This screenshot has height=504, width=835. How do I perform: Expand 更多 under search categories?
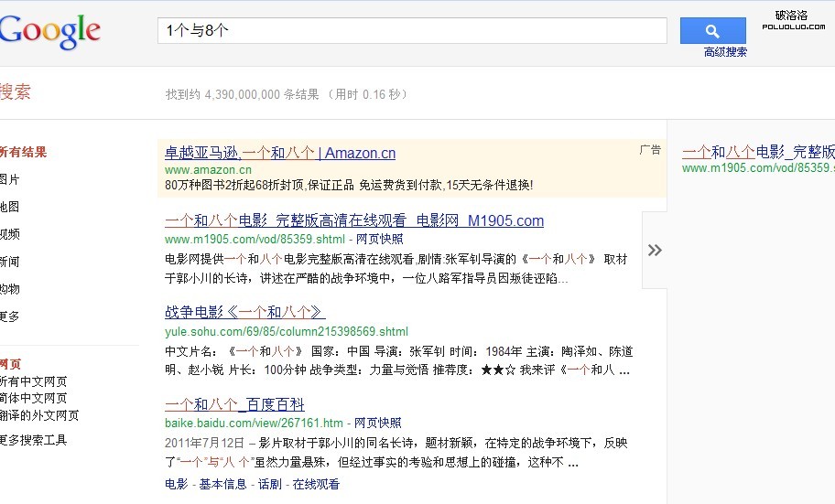click(10, 316)
